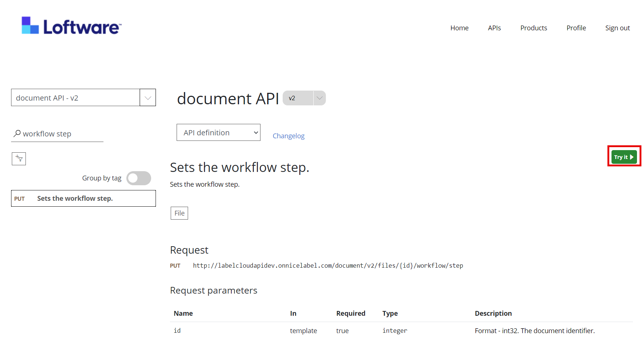Go to the Home navigation item
The height and width of the screenshot is (342, 644).
pos(459,28)
